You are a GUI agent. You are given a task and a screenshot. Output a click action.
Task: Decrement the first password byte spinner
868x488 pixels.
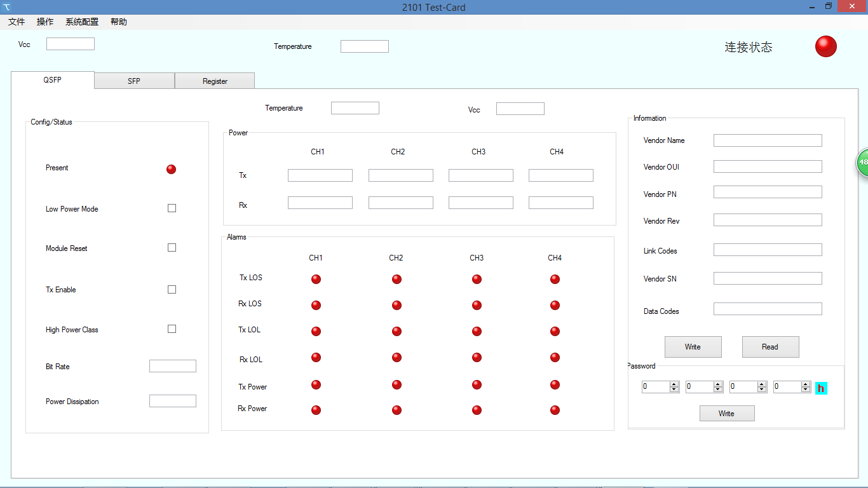pyautogui.click(x=675, y=390)
